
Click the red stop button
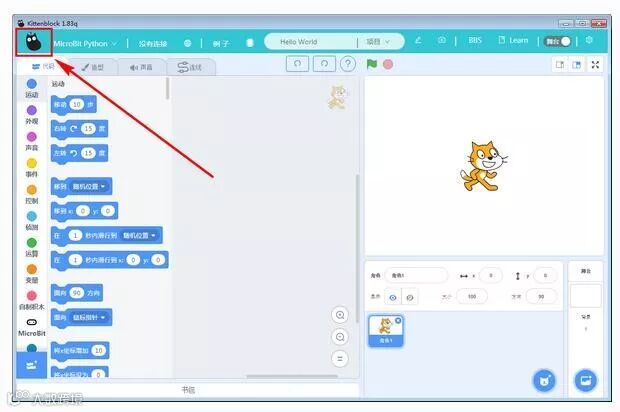pyautogui.click(x=388, y=64)
